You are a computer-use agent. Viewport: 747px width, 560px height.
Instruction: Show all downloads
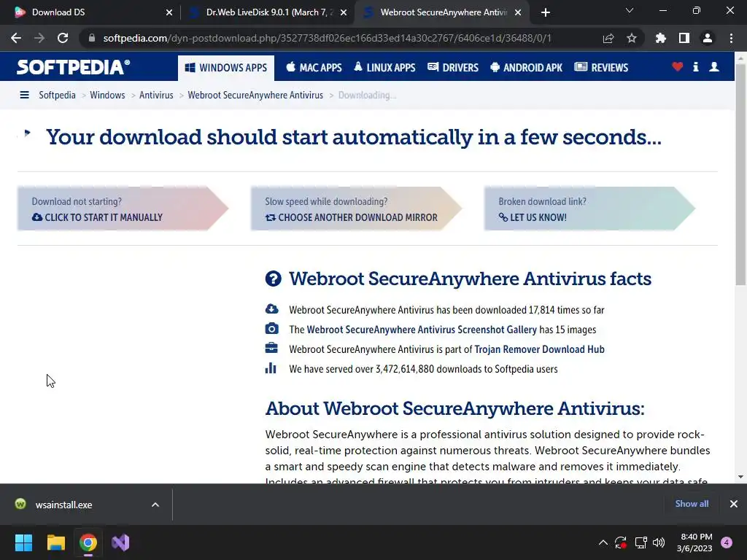point(692,504)
